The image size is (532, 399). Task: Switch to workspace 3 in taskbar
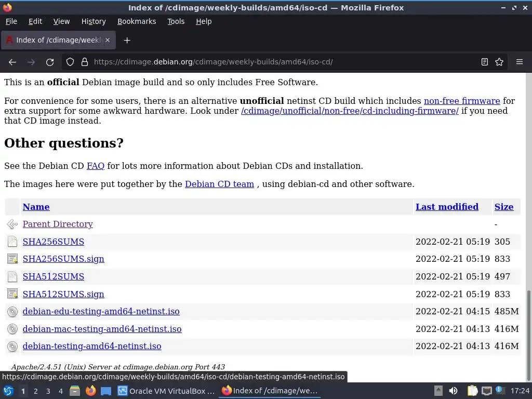48,391
